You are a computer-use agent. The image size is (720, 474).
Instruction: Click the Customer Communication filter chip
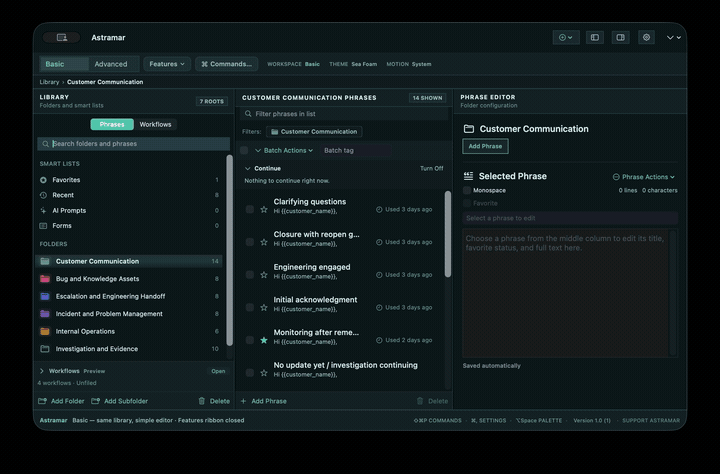[314, 132]
